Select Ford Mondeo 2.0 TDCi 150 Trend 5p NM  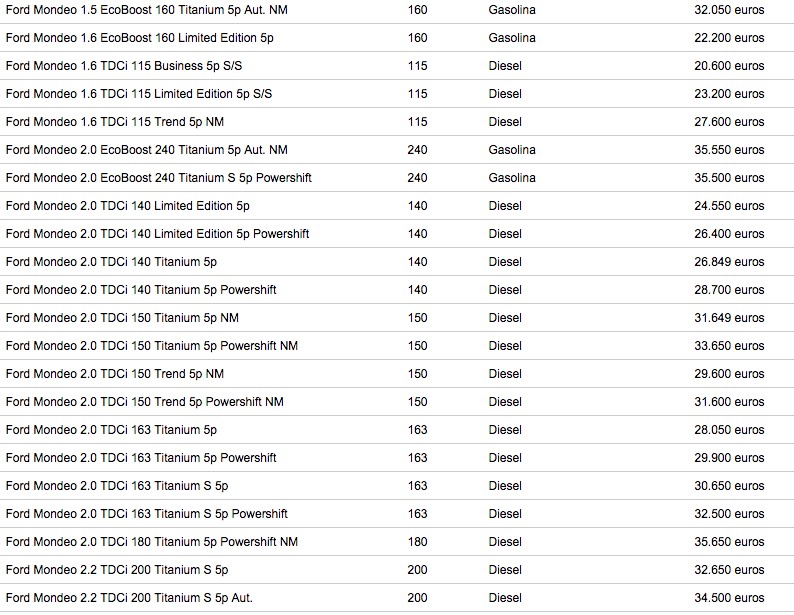click(115, 374)
